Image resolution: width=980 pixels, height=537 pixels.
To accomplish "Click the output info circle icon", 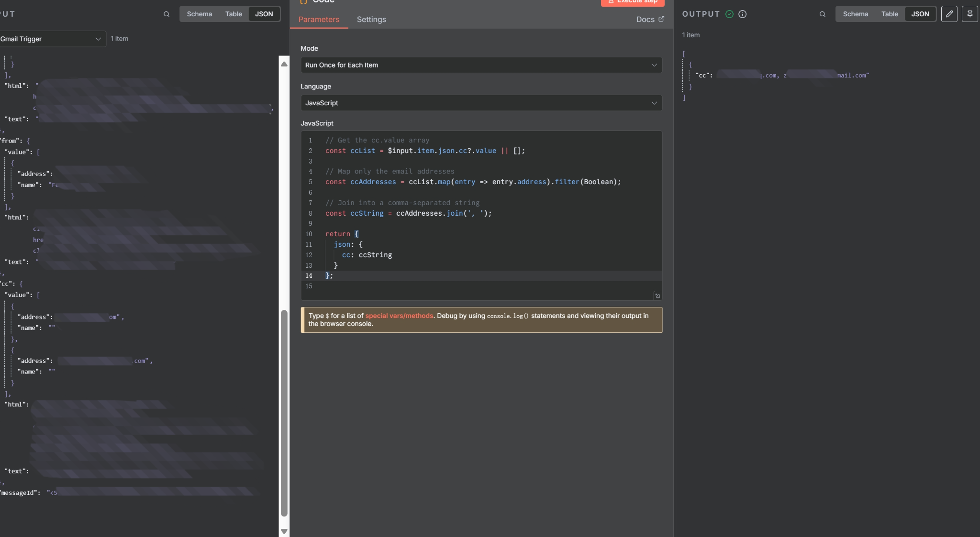I will tap(742, 14).
